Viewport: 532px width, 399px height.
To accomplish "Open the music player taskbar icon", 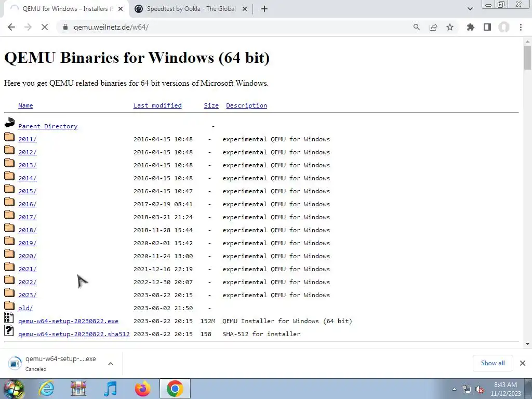I will (x=110, y=389).
